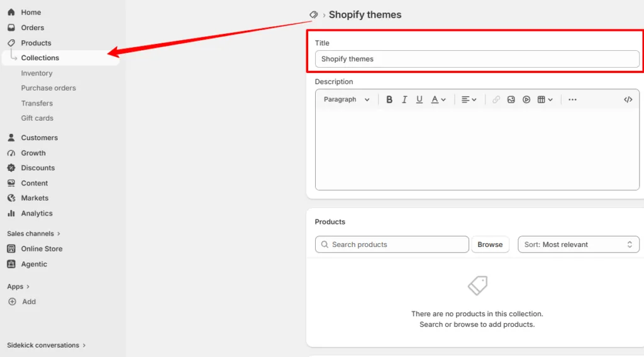Viewport: 644px width, 357px height.
Task: Open Inventory submenu item
Action: (36, 73)
